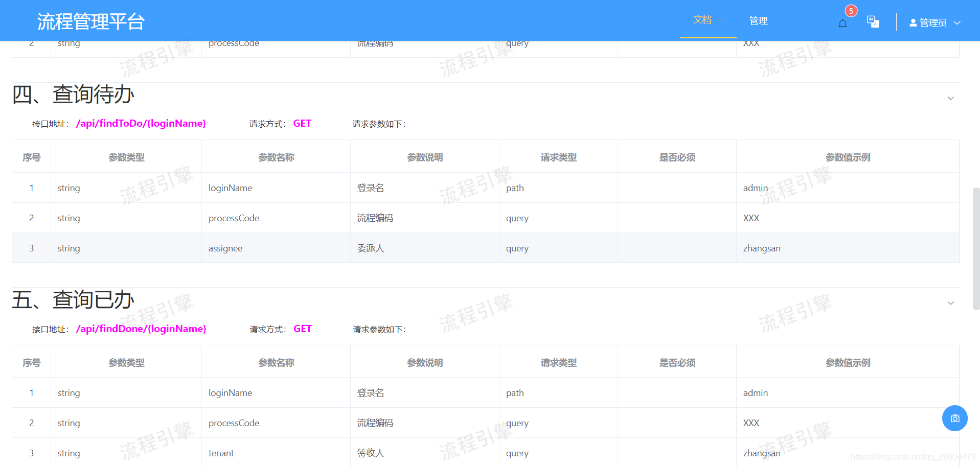Click the query cell in the tenant row
Viewport: 980px width, 466px height.
(x=558, y=453)
